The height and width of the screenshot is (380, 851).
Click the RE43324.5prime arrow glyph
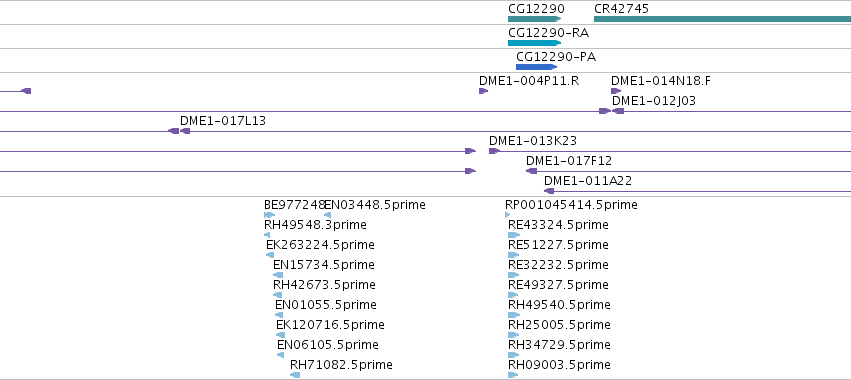pos(514,235)
